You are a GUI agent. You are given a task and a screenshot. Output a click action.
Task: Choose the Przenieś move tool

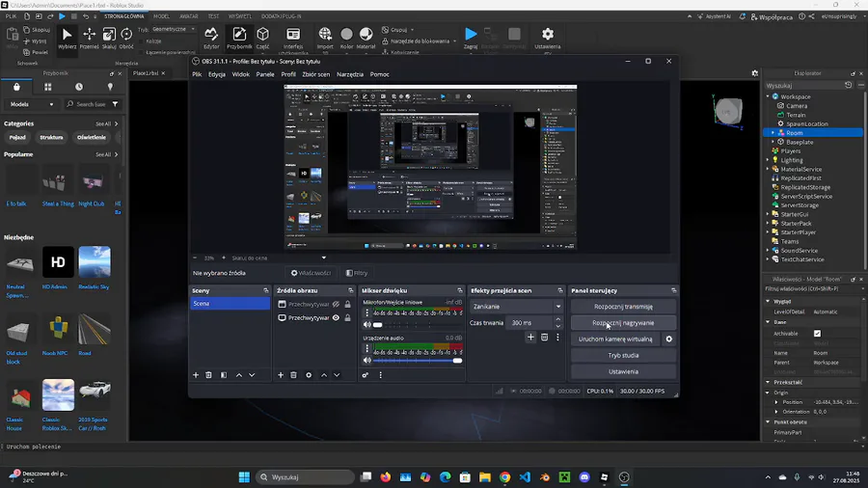89,39
